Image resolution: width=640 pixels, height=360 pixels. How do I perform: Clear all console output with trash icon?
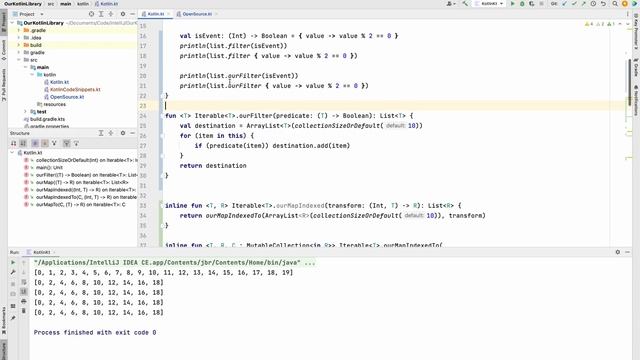24,311
